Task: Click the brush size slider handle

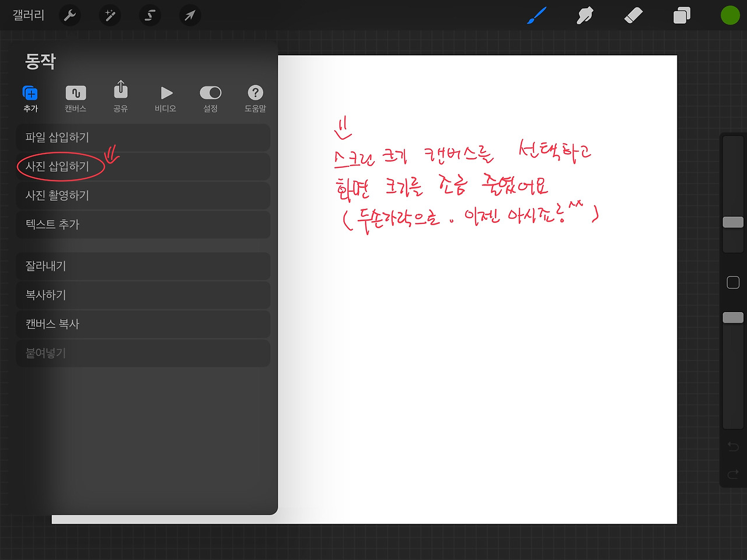Action: [x=733, y=222]
